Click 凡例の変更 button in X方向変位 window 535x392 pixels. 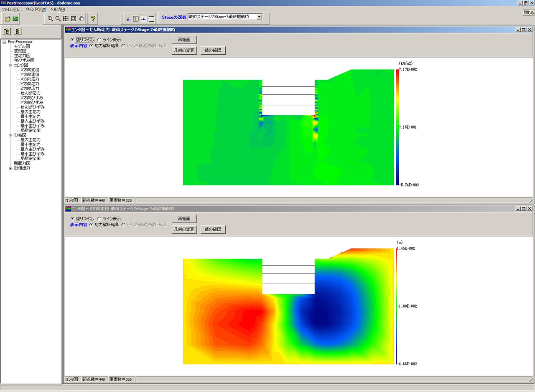184,229
